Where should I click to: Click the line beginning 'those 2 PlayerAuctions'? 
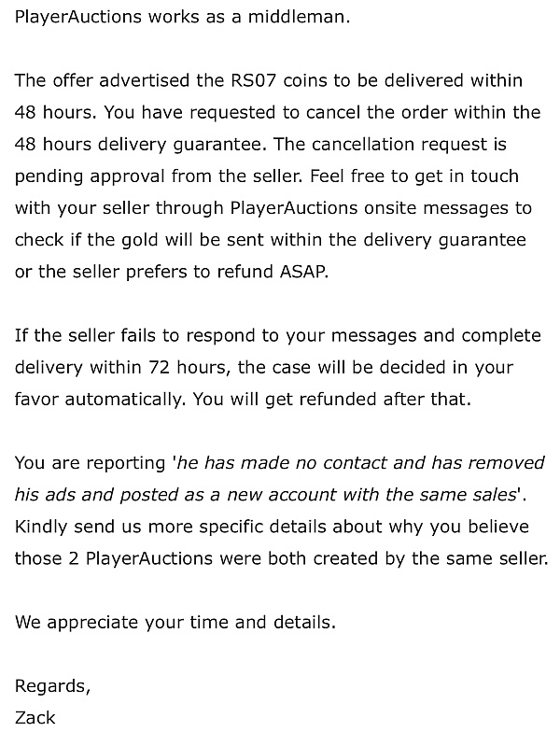click(x=281, y=558)
